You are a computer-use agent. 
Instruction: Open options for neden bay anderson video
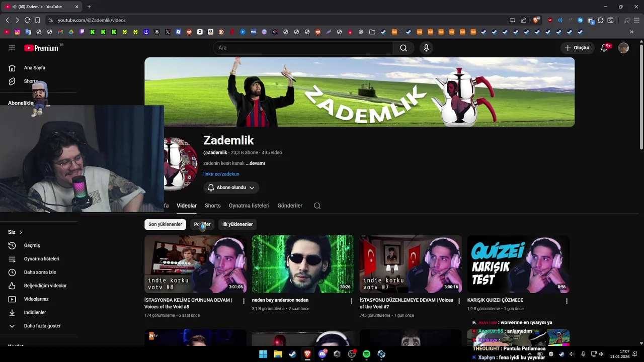(352, 301)
